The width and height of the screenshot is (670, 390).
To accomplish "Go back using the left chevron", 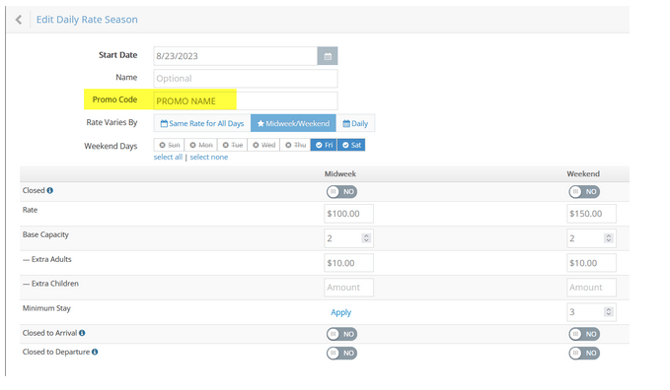I will click(x=18, y=20).
